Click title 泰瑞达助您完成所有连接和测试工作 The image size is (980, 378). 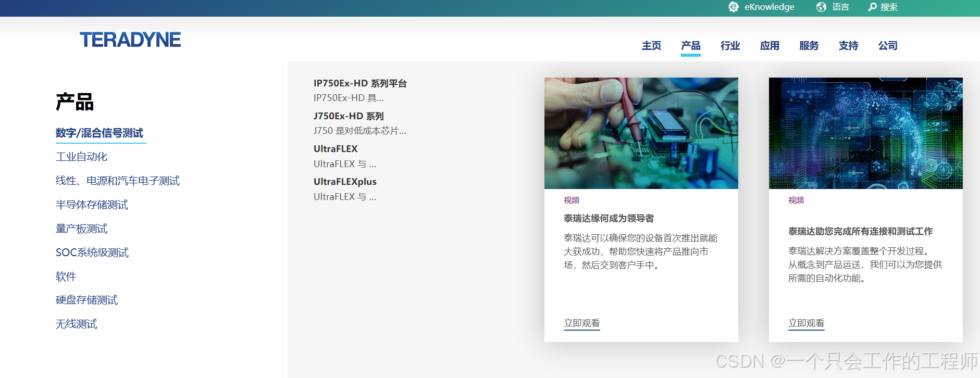(861, 232)
